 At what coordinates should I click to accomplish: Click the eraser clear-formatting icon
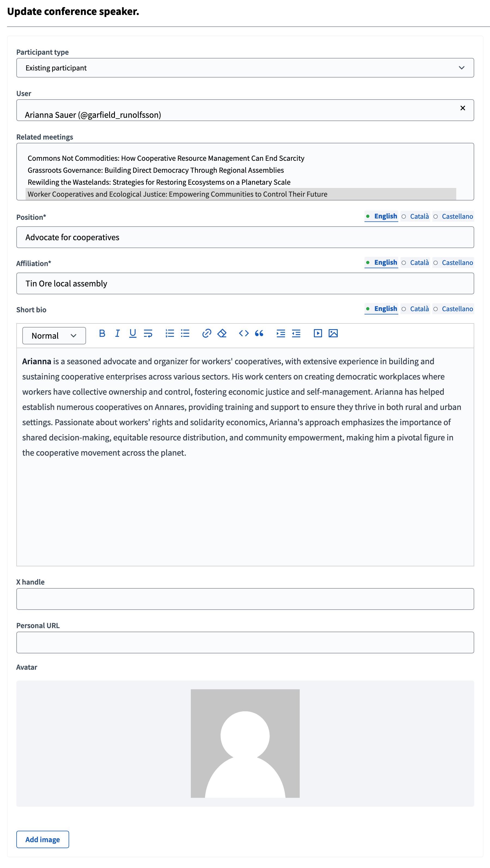[222, 333]
